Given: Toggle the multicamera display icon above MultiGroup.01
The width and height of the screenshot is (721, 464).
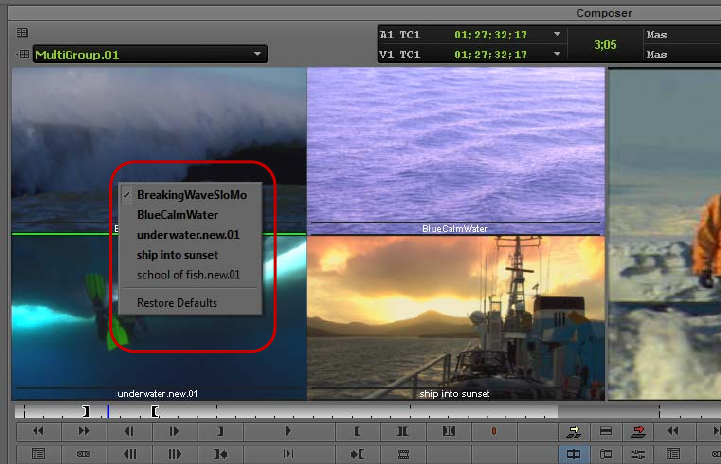Looking at the screenshot, I should (22, 33).
